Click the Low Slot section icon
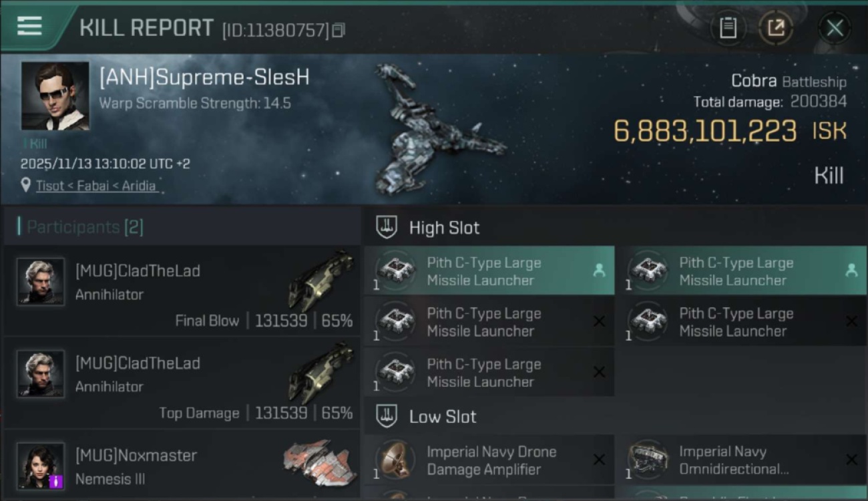This screenshot has height=501, width=868. (387, 416)
